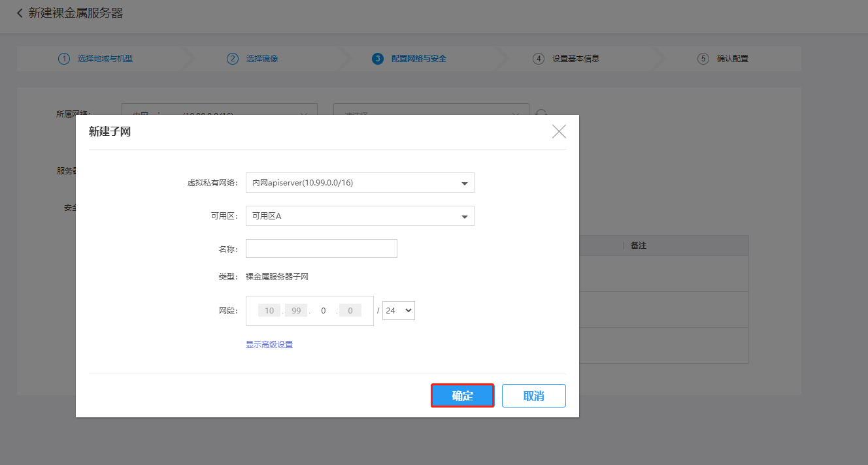Jump to the 设置基本信息 step
This screenshot has height=465, width=868.
[x=575, y=59]
